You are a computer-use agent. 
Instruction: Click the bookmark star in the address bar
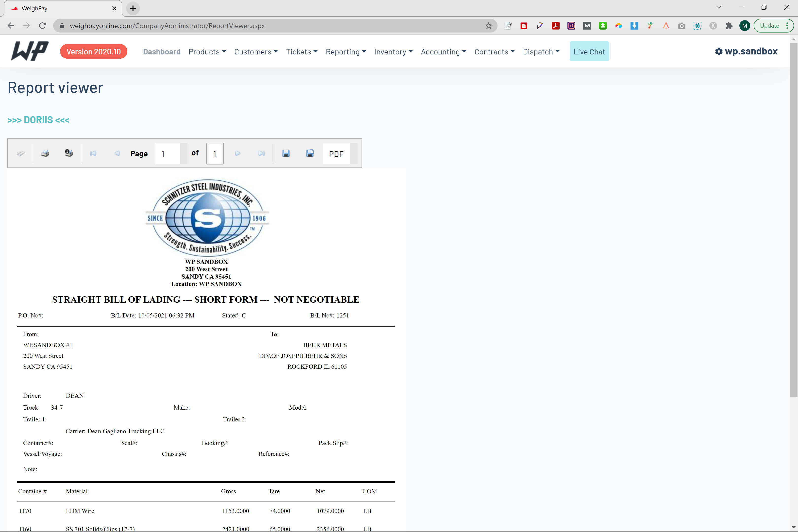[489, 25]
